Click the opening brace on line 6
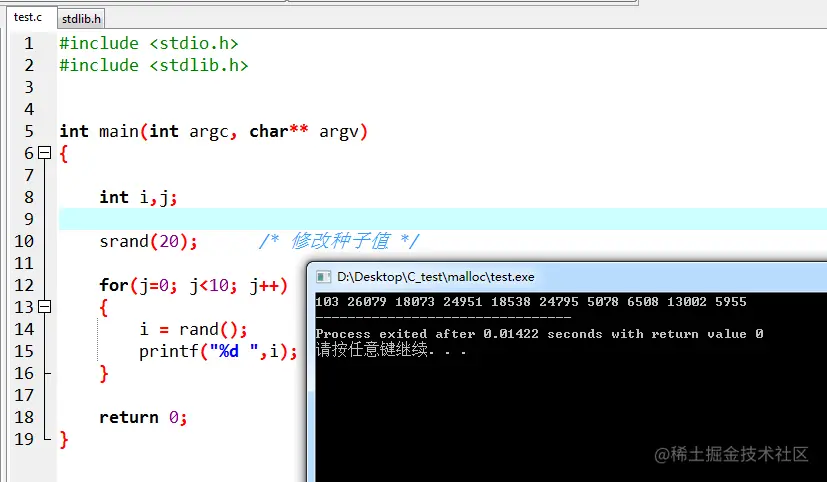 point(64,154)
